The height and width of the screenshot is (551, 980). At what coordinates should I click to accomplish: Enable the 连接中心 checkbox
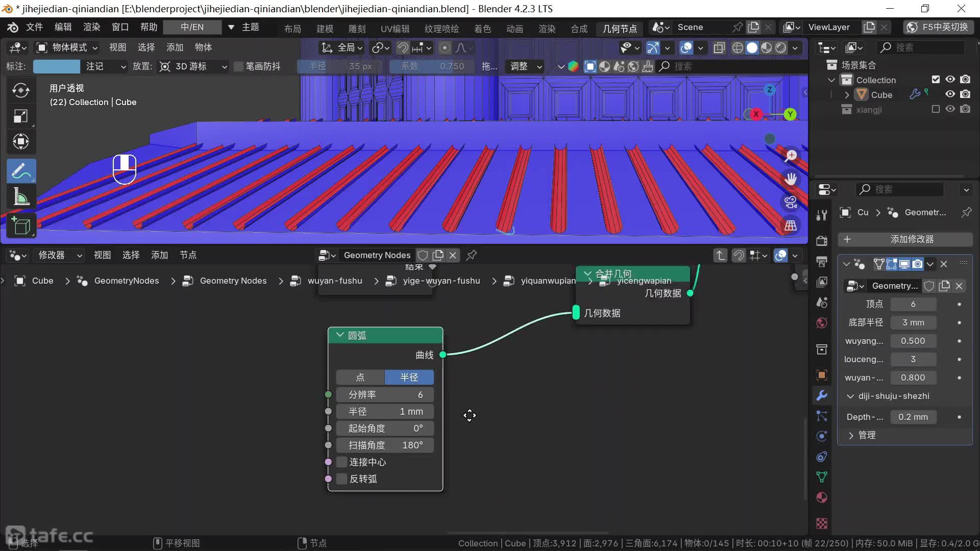[x=342, y=462]
